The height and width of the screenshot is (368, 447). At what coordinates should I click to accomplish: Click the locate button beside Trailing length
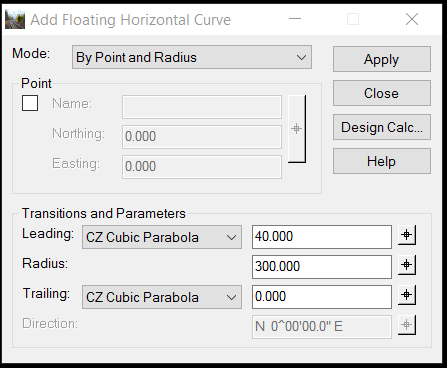407,295
